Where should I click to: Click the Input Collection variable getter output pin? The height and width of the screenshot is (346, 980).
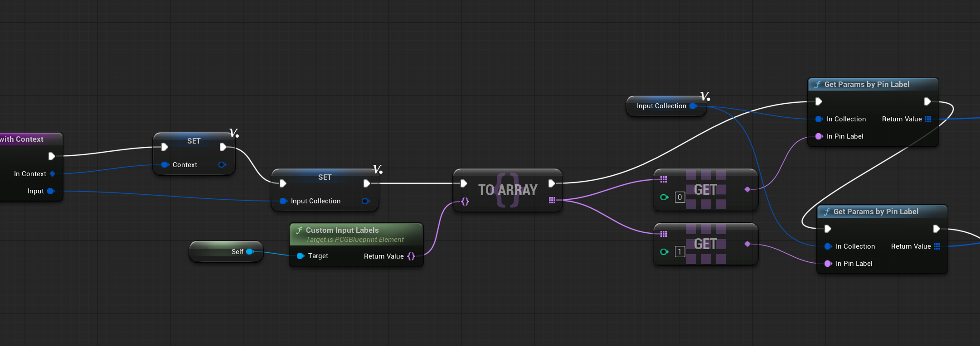693,106
